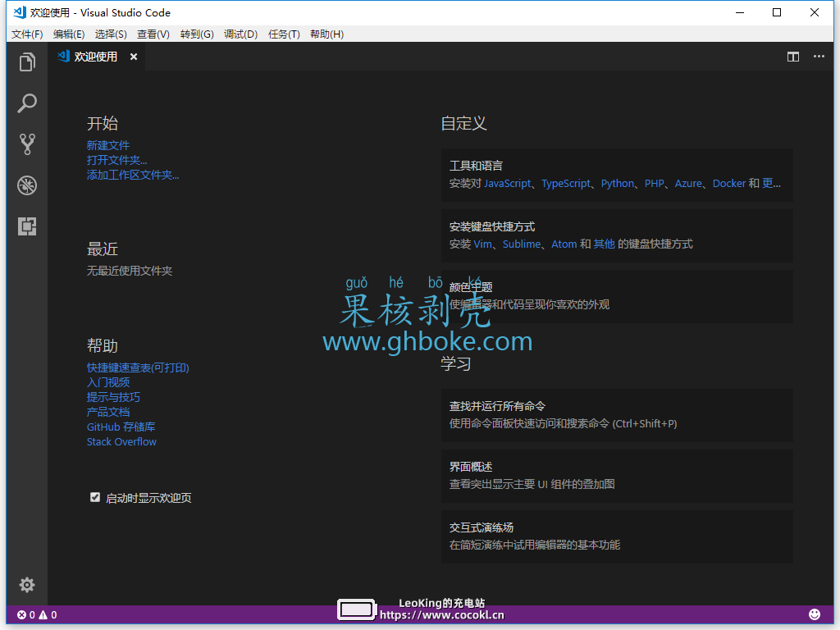Open the 调试(D) menu

[240, 34]
